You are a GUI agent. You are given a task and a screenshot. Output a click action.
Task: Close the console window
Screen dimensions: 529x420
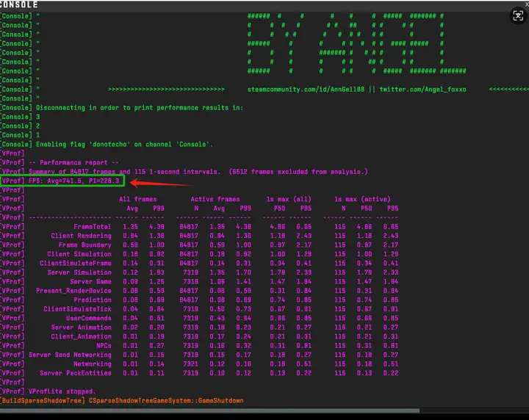(x=526, y=4)
